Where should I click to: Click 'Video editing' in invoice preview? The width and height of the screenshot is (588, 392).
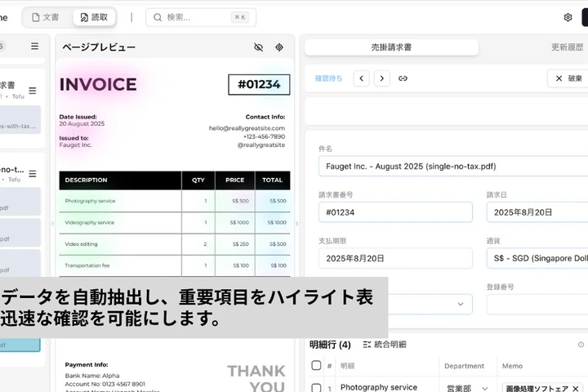point(81,244)
